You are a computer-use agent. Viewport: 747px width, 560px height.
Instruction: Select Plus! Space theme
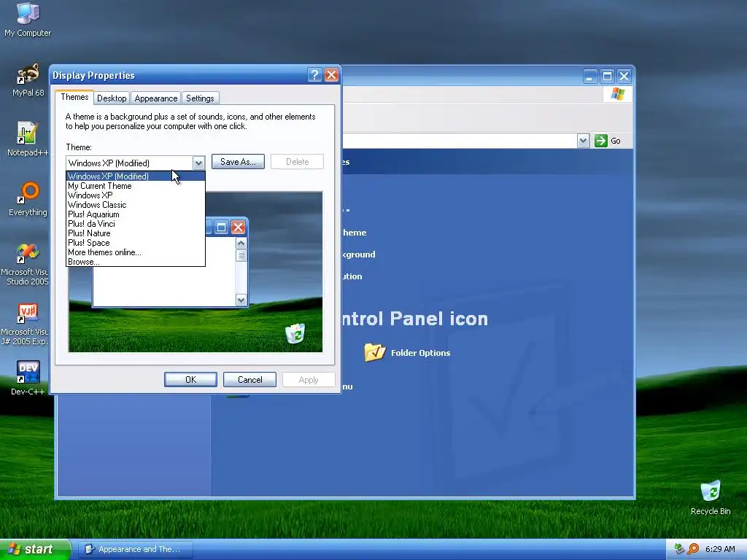tap(136, 243)
